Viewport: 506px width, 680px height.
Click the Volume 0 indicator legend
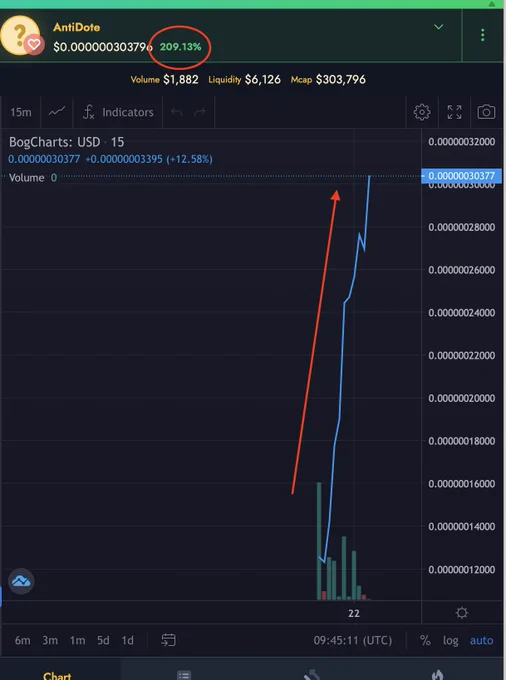[33, 178]
